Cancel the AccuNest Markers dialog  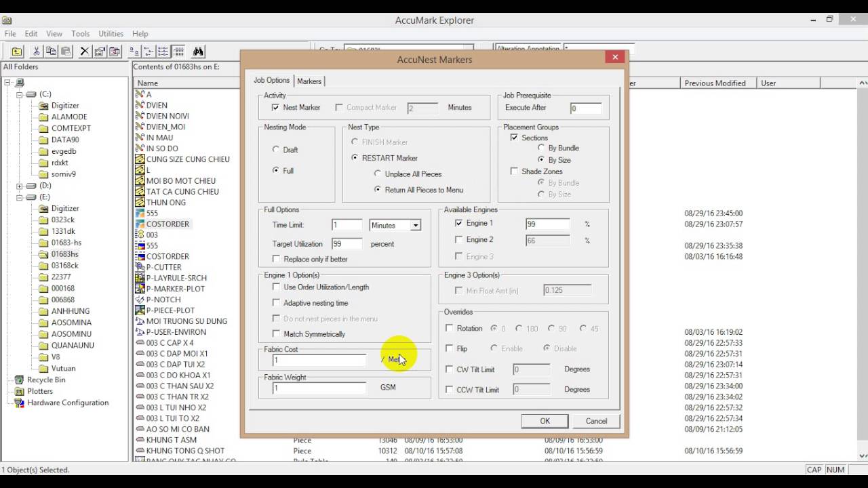tap(596, 421)
